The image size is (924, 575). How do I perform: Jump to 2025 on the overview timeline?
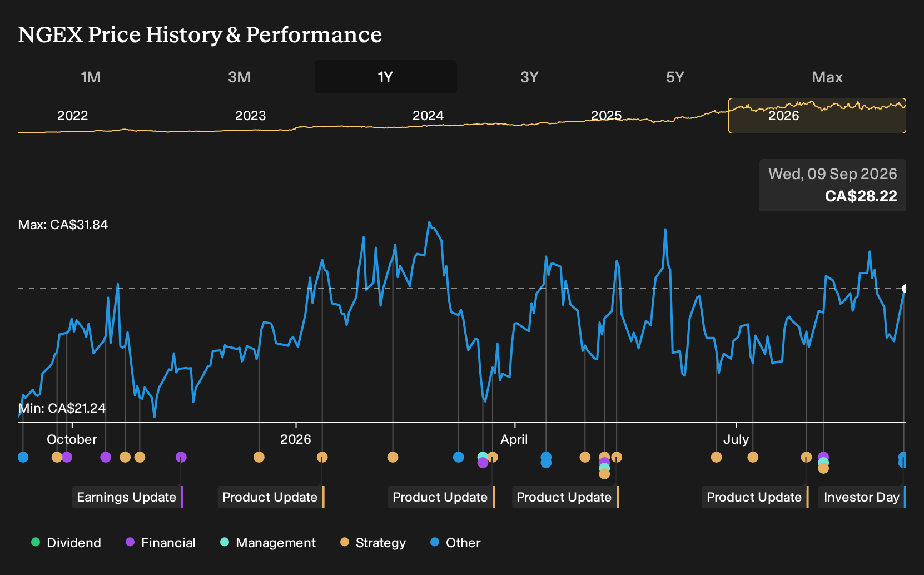click(x=606, y=116)
